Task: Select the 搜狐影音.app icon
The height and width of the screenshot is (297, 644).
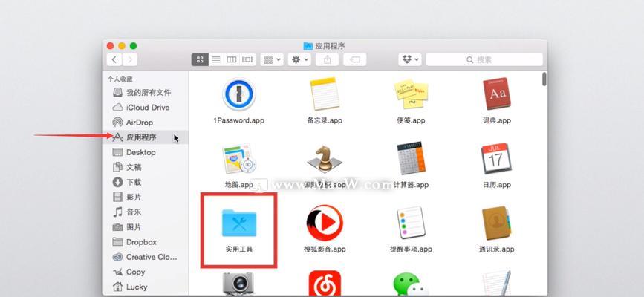Action: click(325, 223)
